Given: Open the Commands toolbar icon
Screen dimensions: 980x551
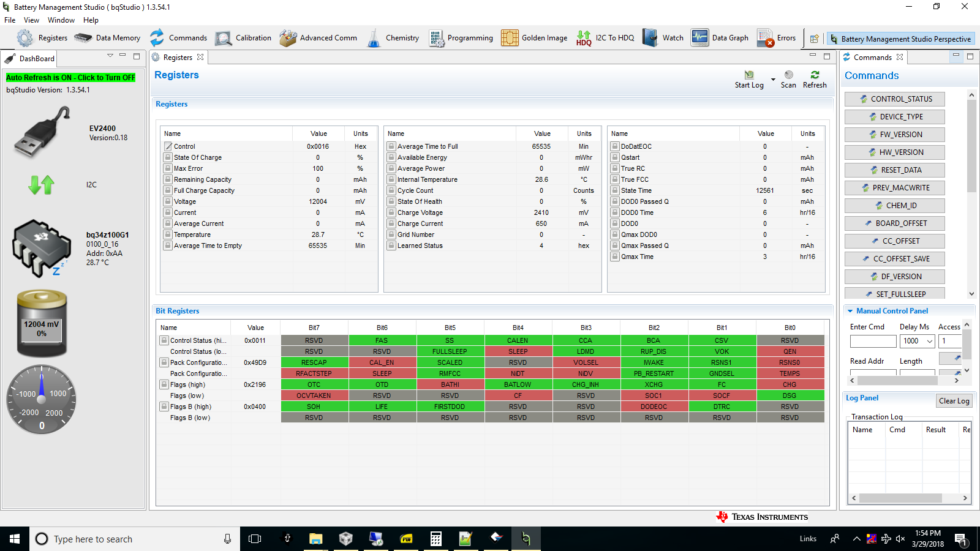Looking at the screenshot, I should coord(157,38).
